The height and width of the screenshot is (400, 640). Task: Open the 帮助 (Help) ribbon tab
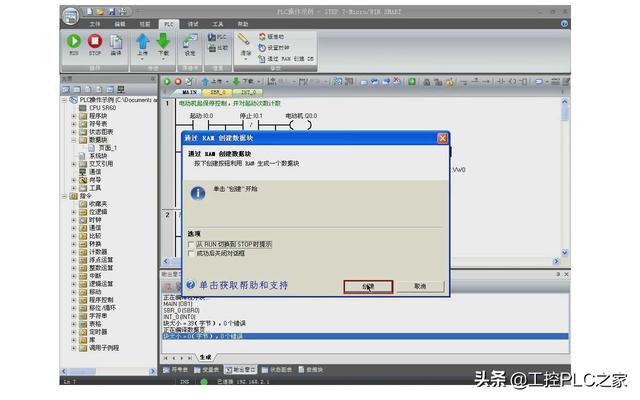243,24
